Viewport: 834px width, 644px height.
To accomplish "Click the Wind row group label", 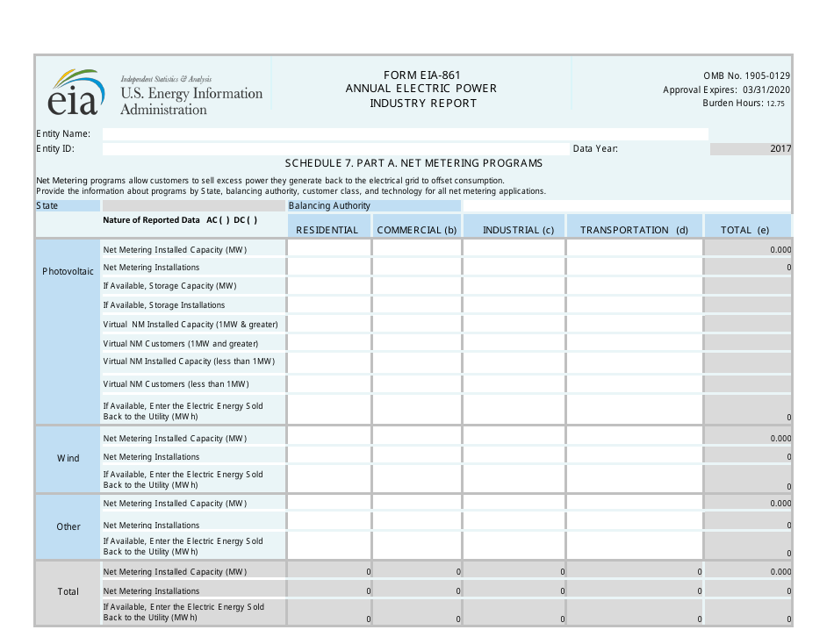I will pyautogui.click(x=68, y=457).
